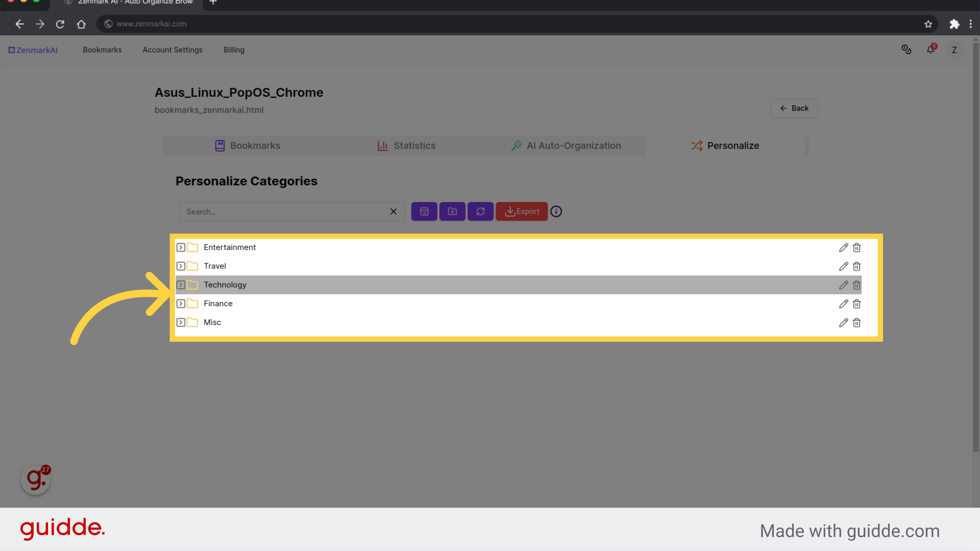Viewport: 980px width, 551px height.
Task: Open the browser three-dot menu
Action: 971,24
